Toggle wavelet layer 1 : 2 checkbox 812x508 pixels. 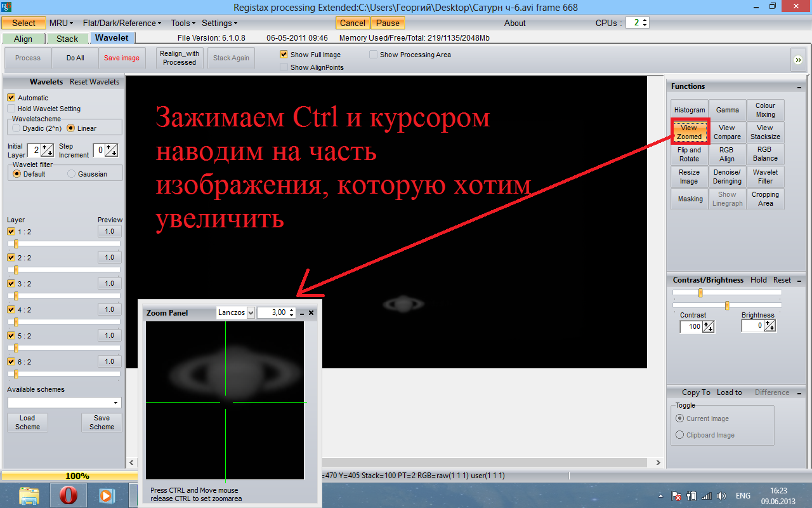pos(11,231)
